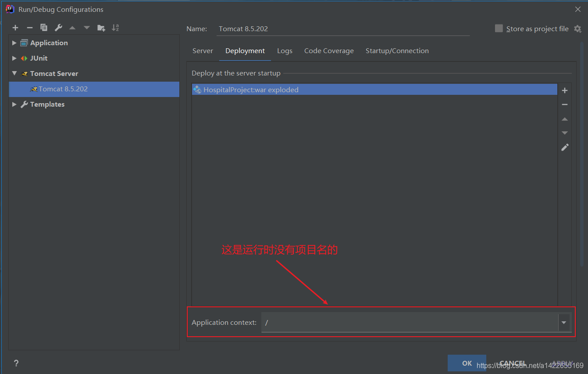Copy the selected configuration
This screenshot has width=588, height=374.
[44, 28]
